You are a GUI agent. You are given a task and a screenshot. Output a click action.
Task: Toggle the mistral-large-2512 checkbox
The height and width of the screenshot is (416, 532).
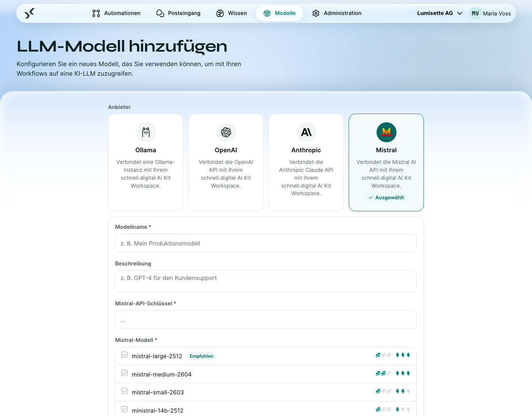(124, 355)
